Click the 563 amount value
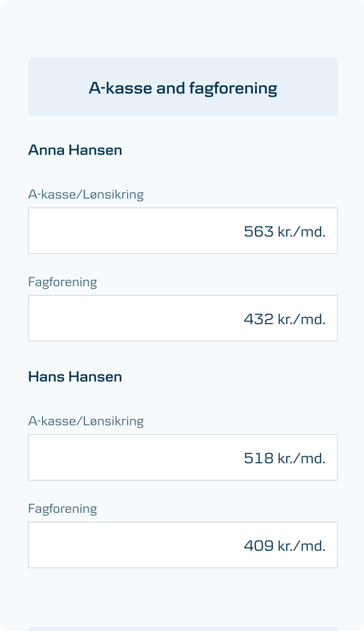 click(259, 231)
